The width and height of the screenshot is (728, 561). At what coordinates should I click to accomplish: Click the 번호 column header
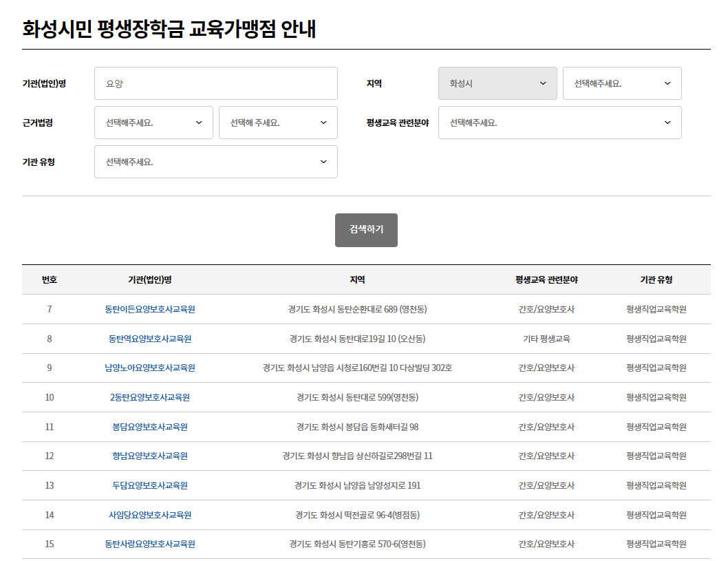click(x=45, y=279)
